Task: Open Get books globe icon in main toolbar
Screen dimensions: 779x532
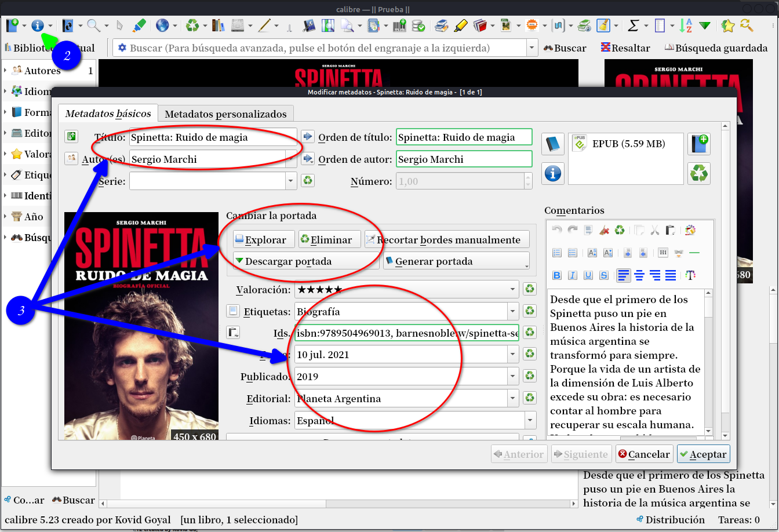Action: click(x=162, y=25)
